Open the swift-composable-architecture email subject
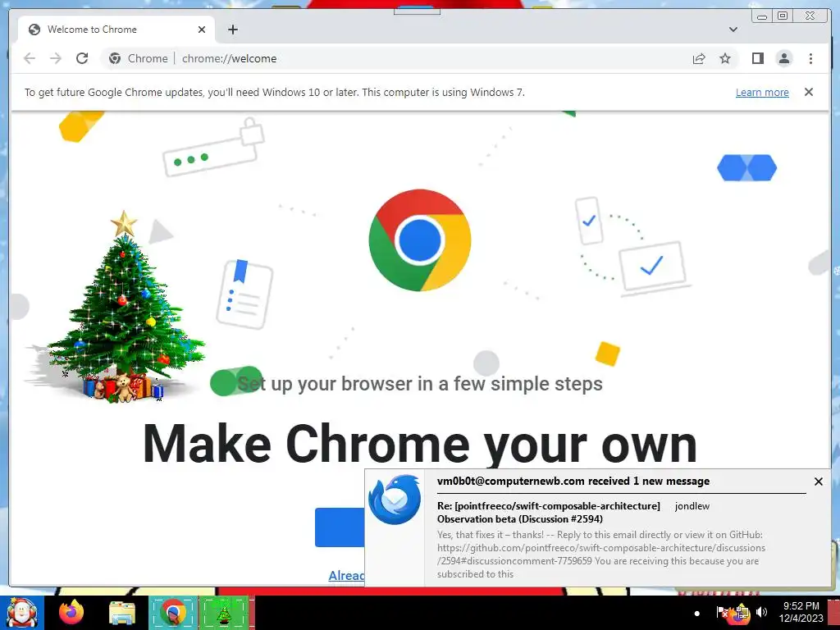Image resolution: width=840 pixels, height=630 pixels. click(x=549, y=512)
